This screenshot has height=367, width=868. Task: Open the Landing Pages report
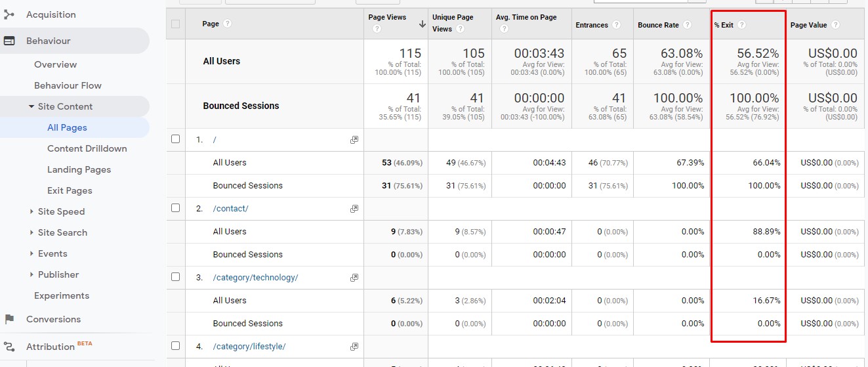[x=79, y=169]
